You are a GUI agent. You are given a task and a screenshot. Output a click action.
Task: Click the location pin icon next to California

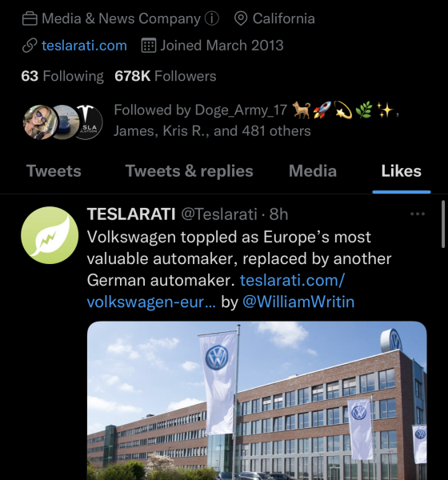241,18
